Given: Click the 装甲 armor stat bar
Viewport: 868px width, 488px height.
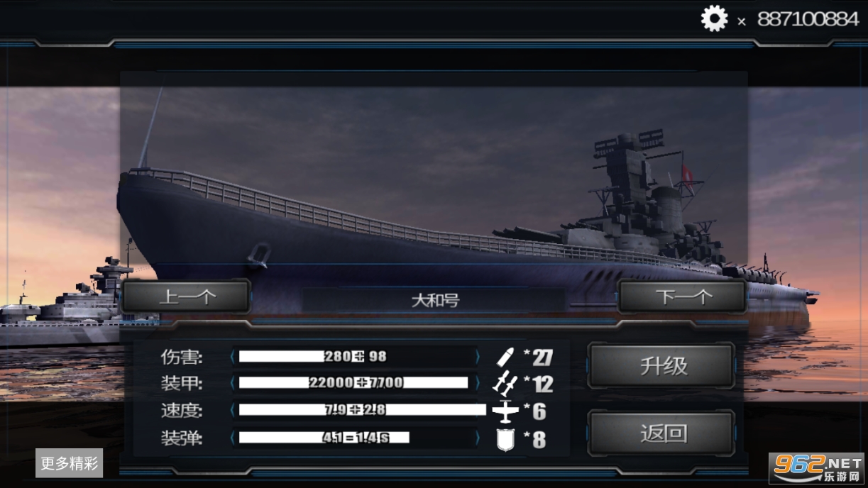Looking at the screenshot, I should [355, 383].
